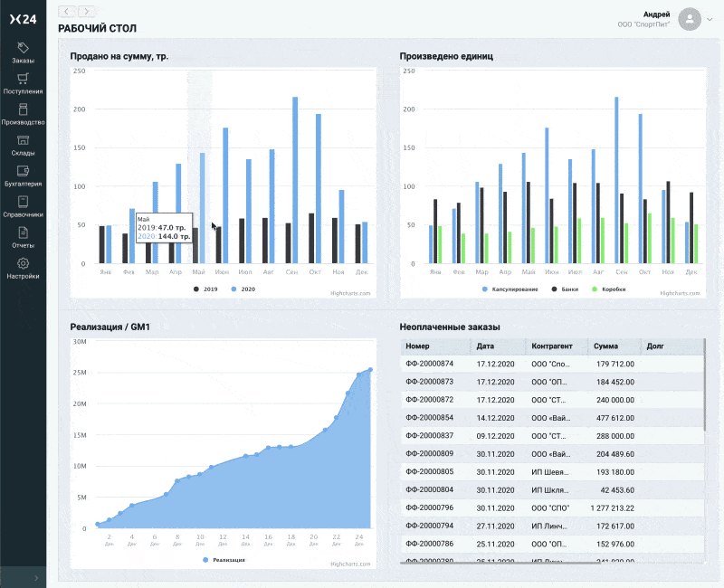Open the Склады warehouse icon

coord(23,140)
